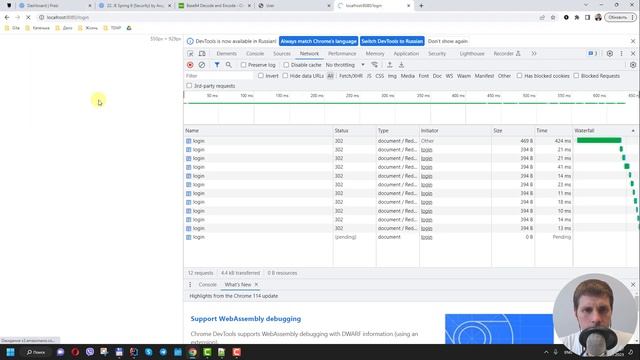Open the drawer Console tab
This screenshot has width=640, height=360.
click(x=207, y=284)
